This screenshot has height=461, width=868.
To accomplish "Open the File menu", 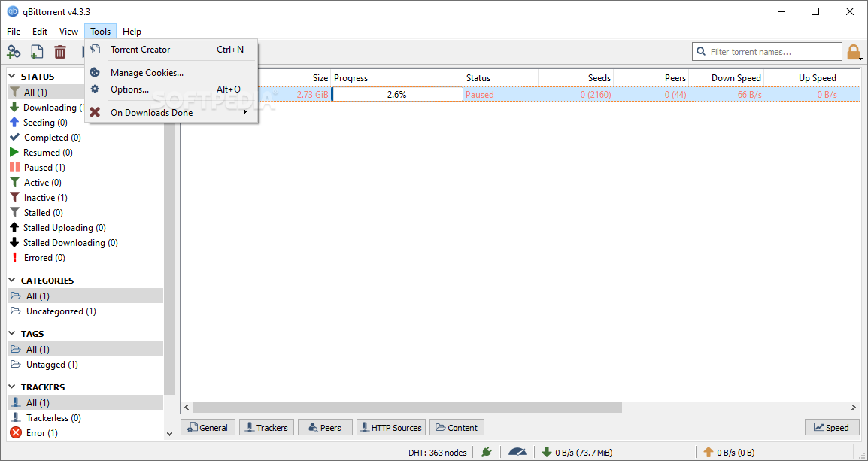I will (x=14, y=32).
